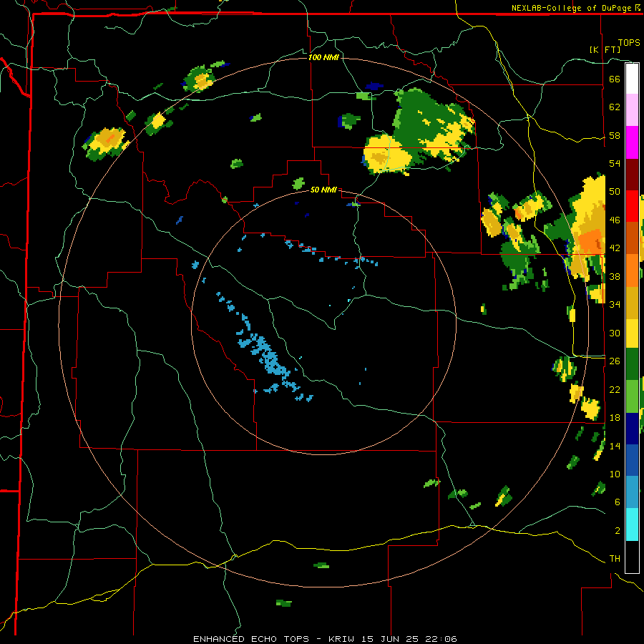This screenshot has height=644, width=644.
Task: Click the legend value 38
Action: click(615, 276)
